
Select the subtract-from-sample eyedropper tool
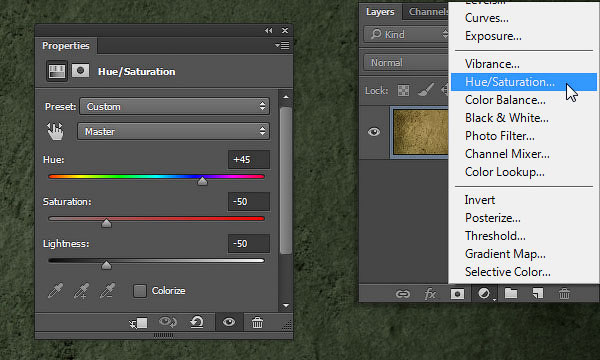click(x=107, y=291)
